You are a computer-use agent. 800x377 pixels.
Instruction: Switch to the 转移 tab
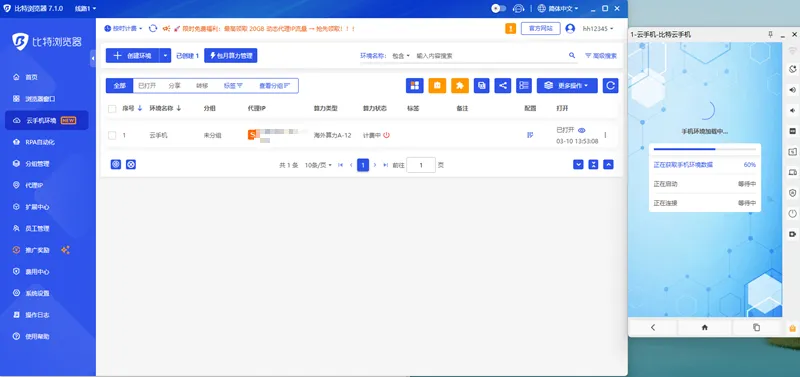pos(202,86)
